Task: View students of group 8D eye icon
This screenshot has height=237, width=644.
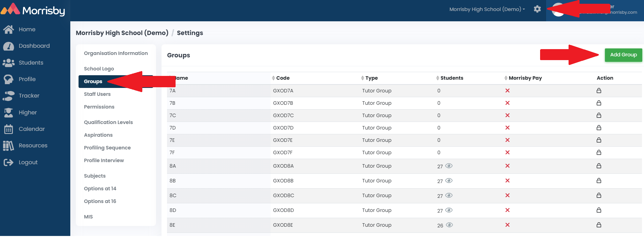Action: pos(449,210)
